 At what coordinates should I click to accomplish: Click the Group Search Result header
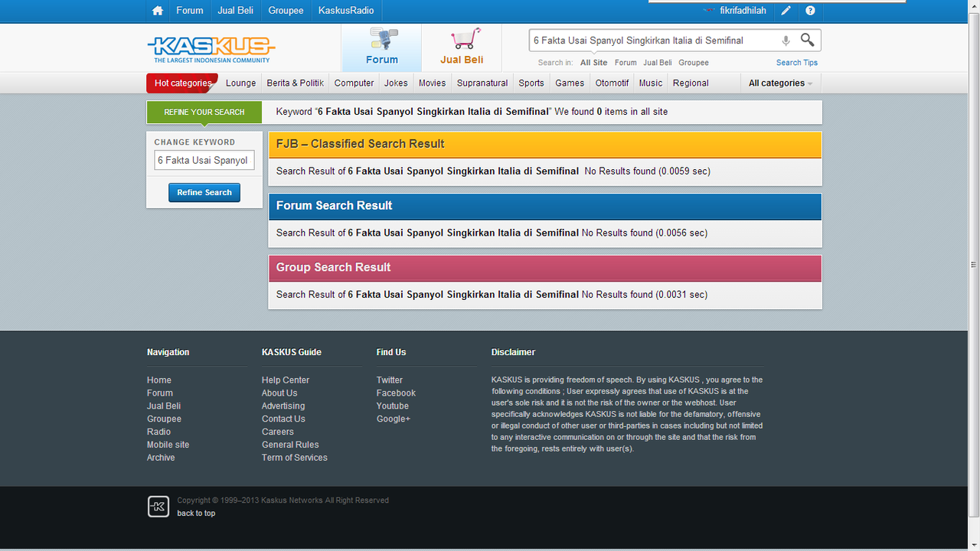click(545, 268)
